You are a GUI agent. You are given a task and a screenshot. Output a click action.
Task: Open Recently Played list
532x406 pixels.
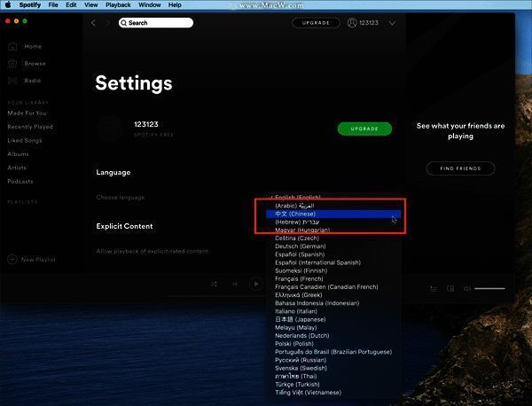tap(30, 127)
